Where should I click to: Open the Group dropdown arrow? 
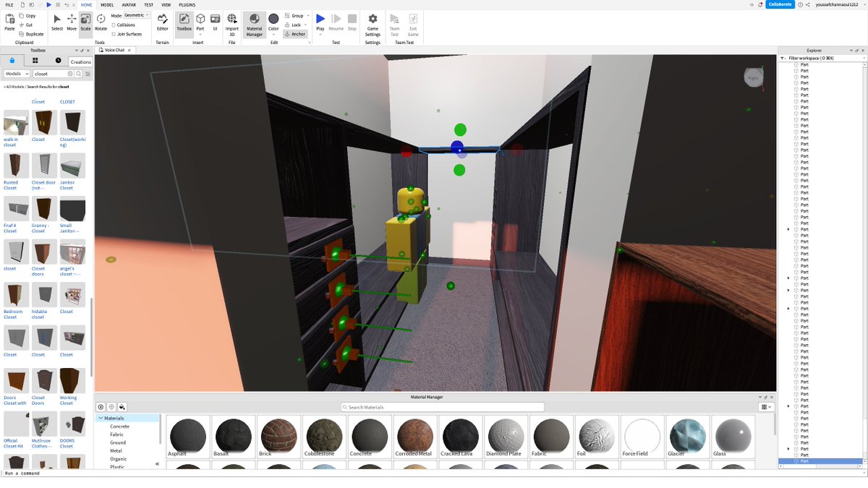click(307, 15)
